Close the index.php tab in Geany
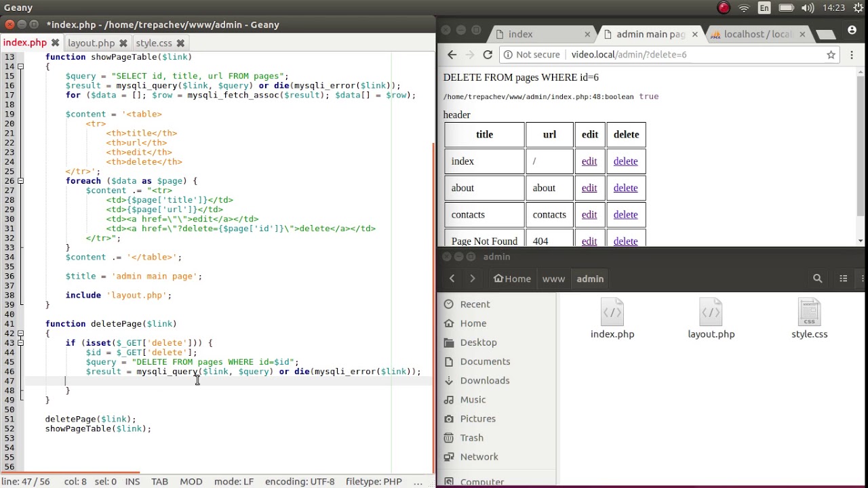 [x=56, y=43]
